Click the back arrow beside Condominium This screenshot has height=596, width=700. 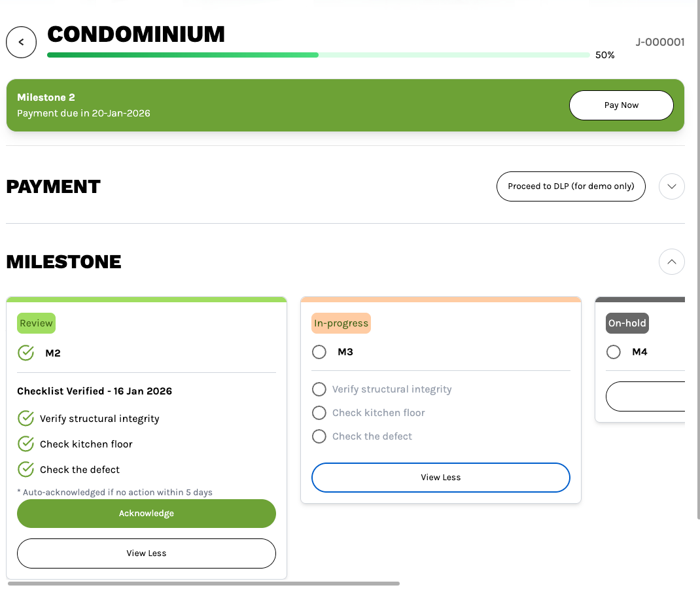pos(21,43)
